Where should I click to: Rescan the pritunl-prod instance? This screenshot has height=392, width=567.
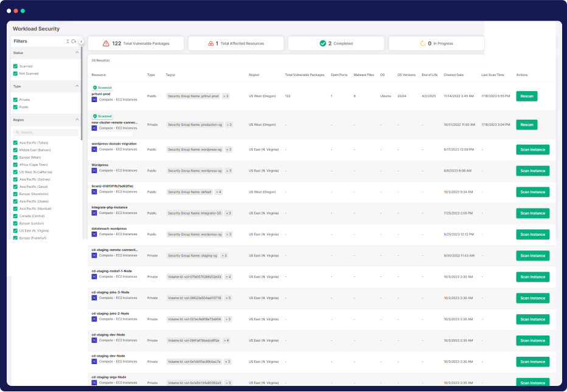pyautogui.click(x=526, y=96)
